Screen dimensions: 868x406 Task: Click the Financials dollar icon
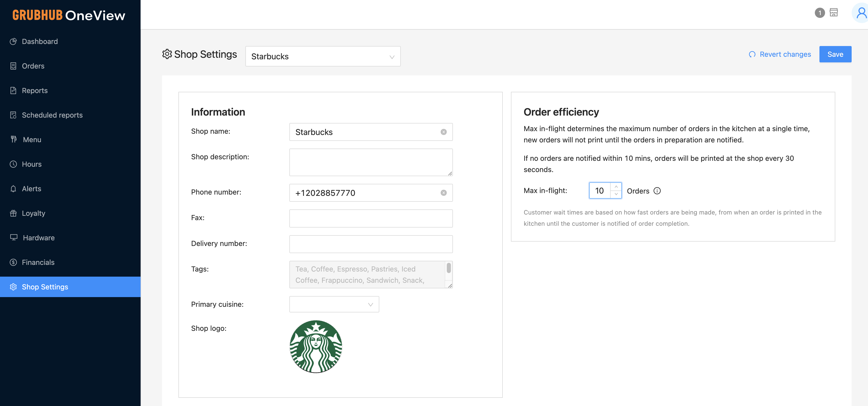pos(13,263)
